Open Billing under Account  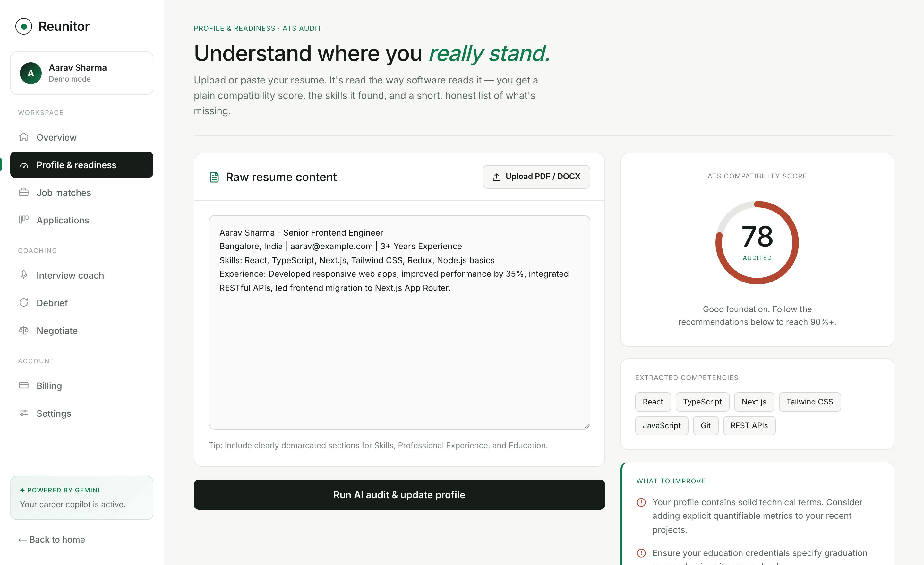pyautogui.click(x=82, y=386)
